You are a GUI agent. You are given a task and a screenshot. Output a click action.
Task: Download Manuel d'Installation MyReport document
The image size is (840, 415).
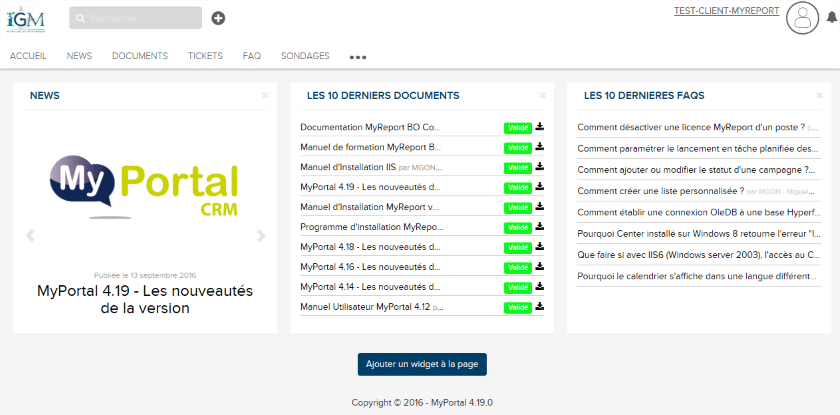(539, 206)
